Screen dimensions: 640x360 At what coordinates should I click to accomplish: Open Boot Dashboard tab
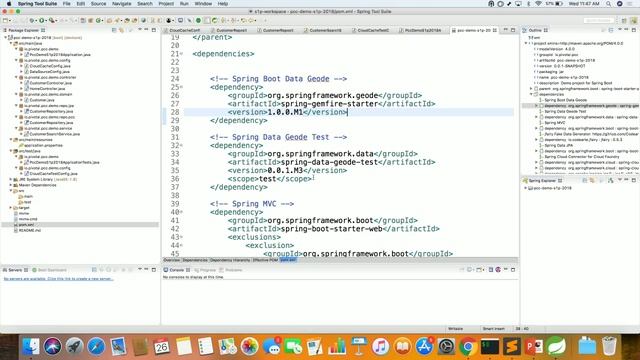click(49, 270)
